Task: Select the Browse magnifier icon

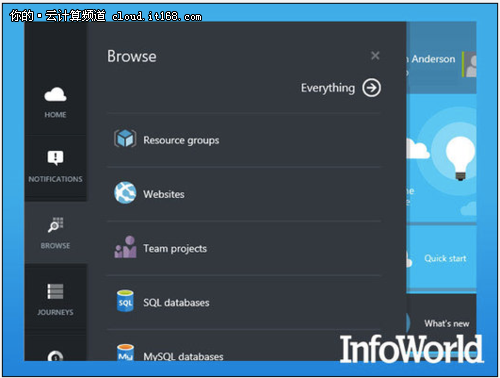Action: pyautogui.click(x=55, y=225)
